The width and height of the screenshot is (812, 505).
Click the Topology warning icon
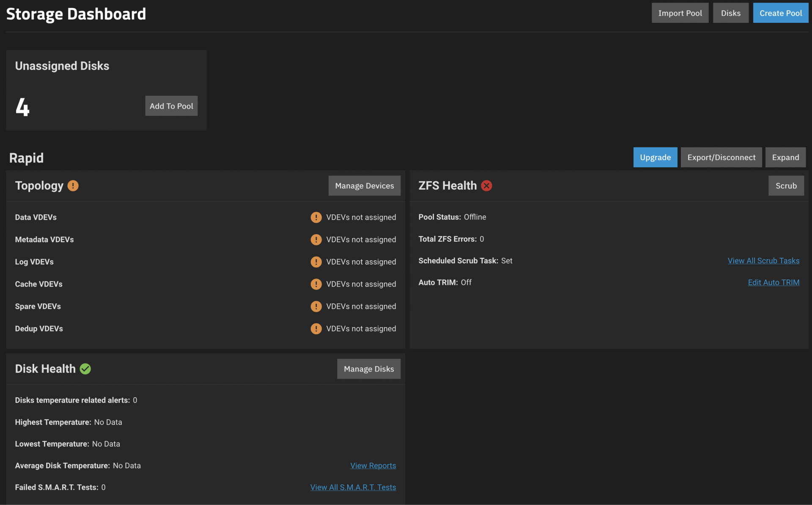[73, 186]
